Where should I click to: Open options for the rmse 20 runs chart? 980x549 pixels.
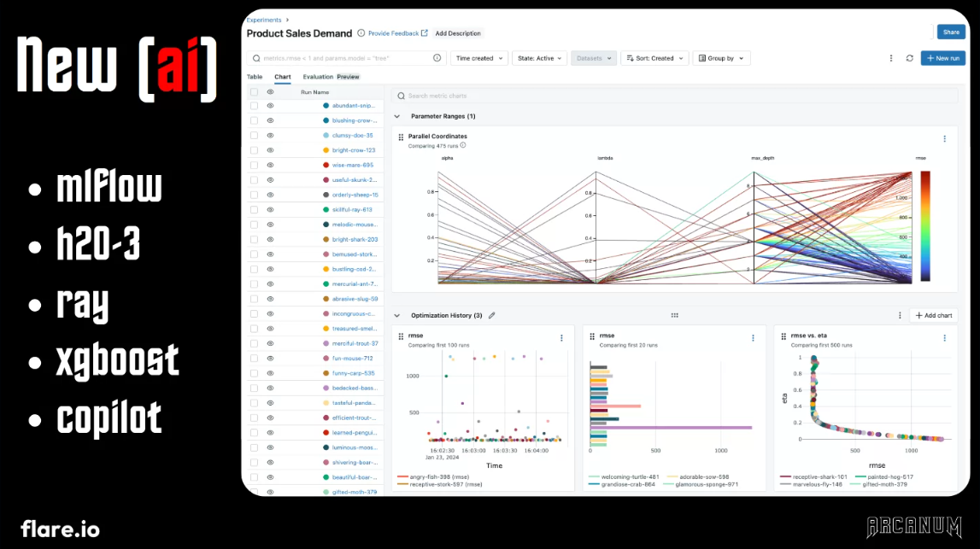[753, 338]
